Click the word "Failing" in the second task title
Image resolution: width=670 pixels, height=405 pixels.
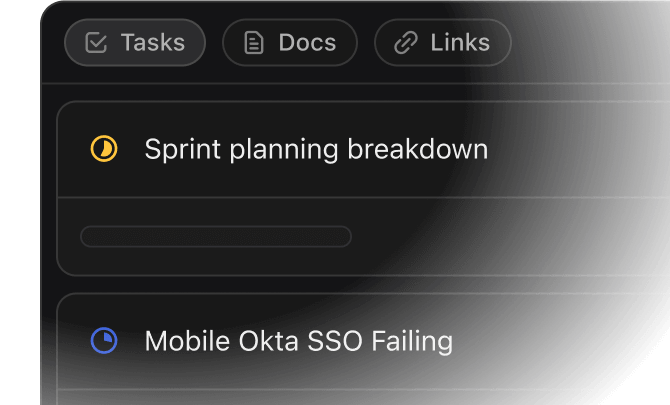pyautogui.click(x=412, y=341)
